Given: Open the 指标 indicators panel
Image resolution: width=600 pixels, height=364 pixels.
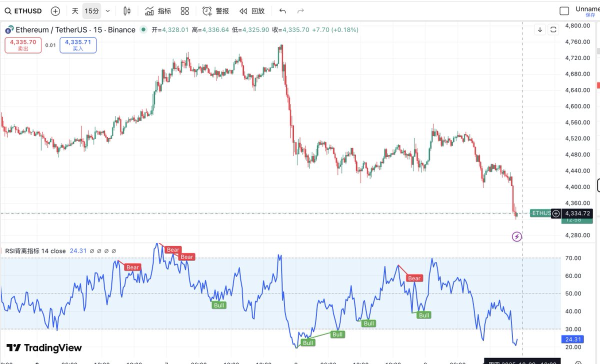Looking at the screenshot, I should 158,11.
